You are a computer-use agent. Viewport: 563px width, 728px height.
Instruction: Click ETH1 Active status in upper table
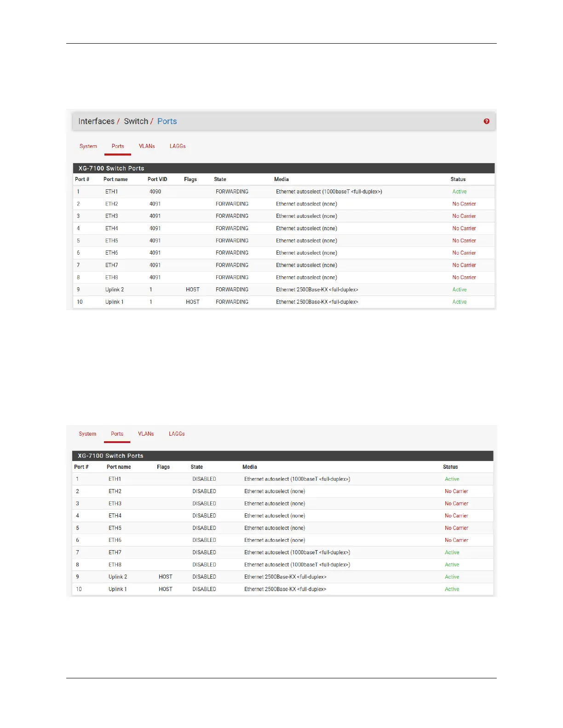tap(460, 192)
